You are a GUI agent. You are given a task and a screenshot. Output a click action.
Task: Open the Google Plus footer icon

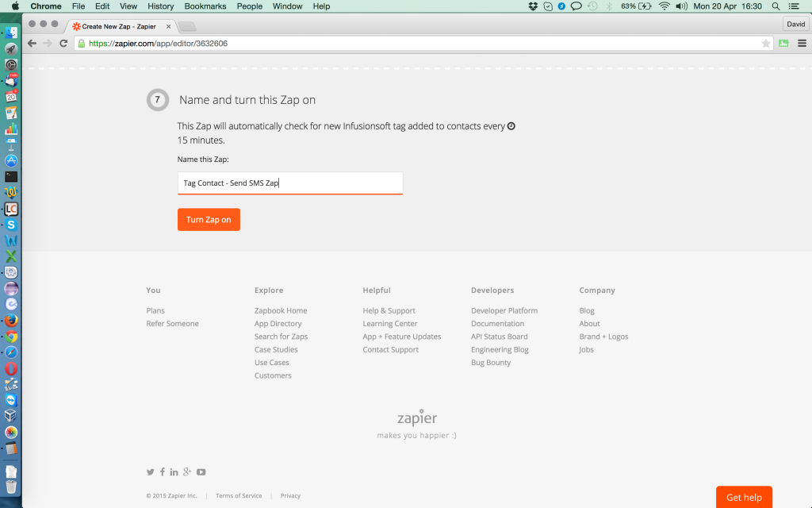(187, 471)
